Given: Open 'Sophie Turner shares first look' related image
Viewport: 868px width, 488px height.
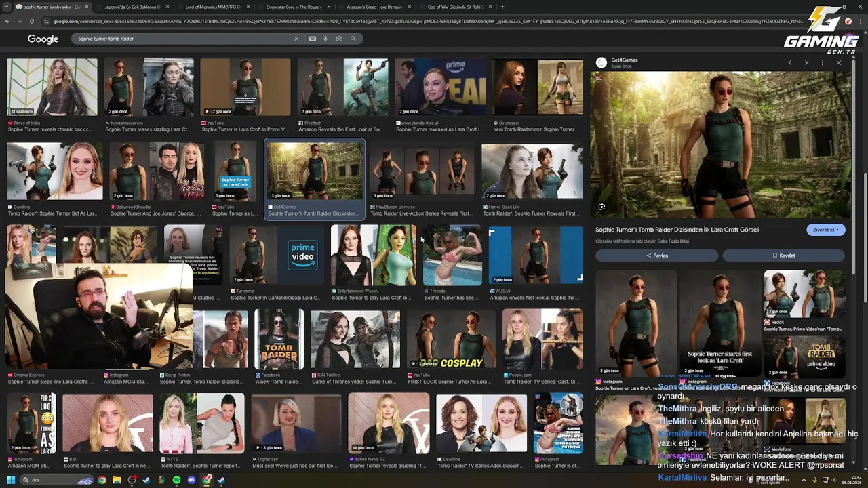Looking at the screenshot, I should coord(720,323).
